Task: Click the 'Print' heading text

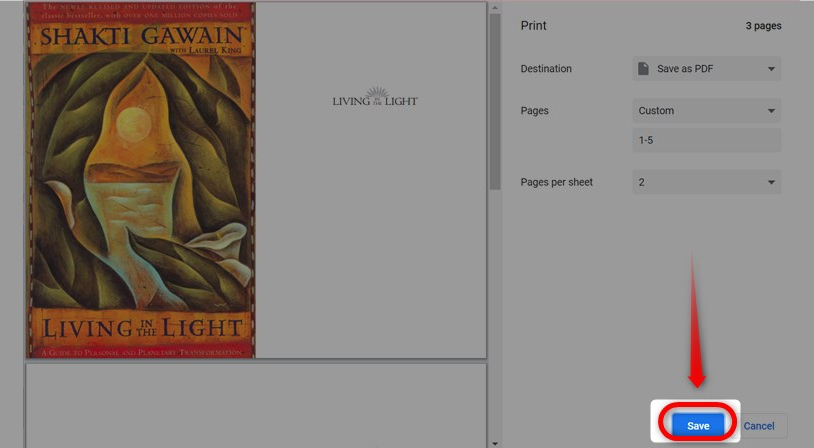Action: pyautogui.click(x=534, y=25)
